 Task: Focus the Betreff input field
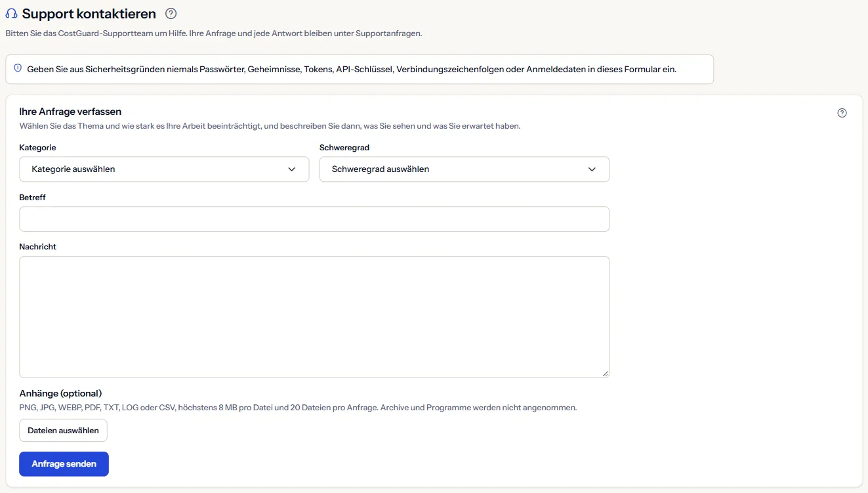[314, 219]
